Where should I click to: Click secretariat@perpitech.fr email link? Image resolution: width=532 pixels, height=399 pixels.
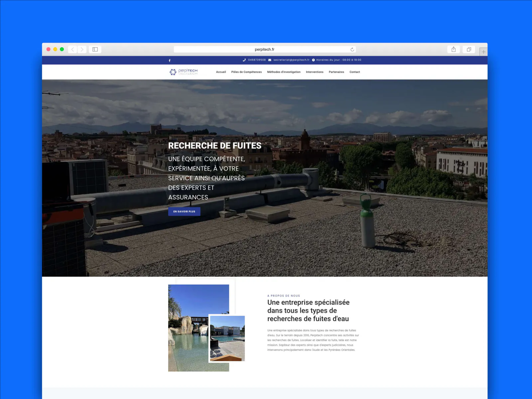(291, 60)
